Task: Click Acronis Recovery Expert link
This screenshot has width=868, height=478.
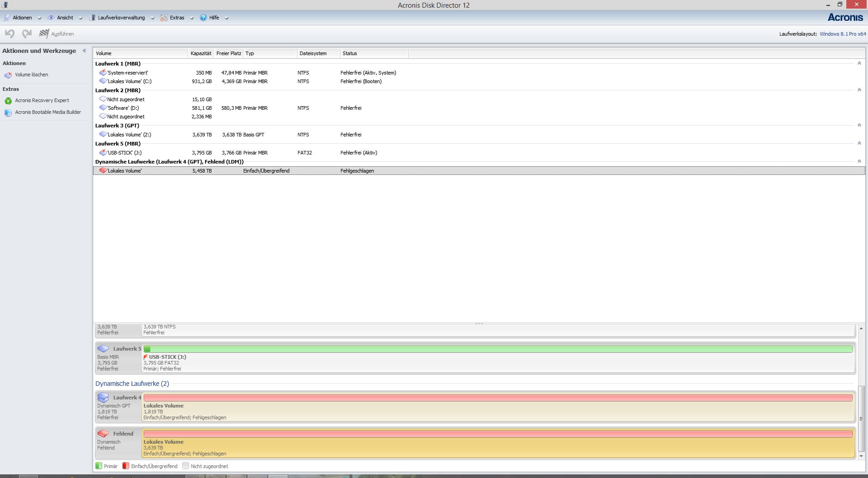Action: click(42, 100)
